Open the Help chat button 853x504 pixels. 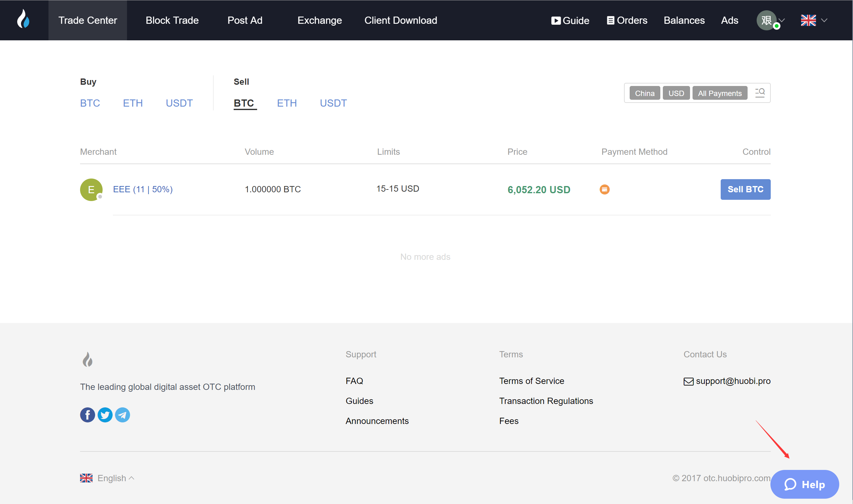805,484
